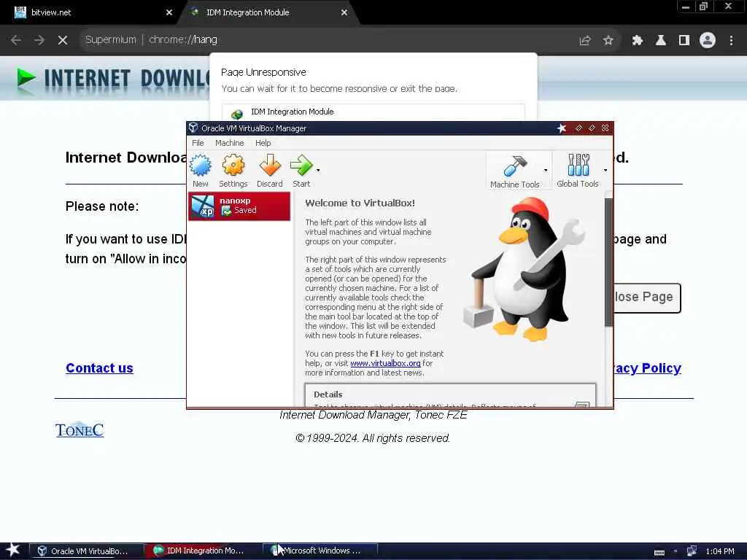Click the flask experiments icon in browser toolbar
Image resolution: width=747 pixels, height=560 pixels.
pyautogui.click(x=660, y=41)
